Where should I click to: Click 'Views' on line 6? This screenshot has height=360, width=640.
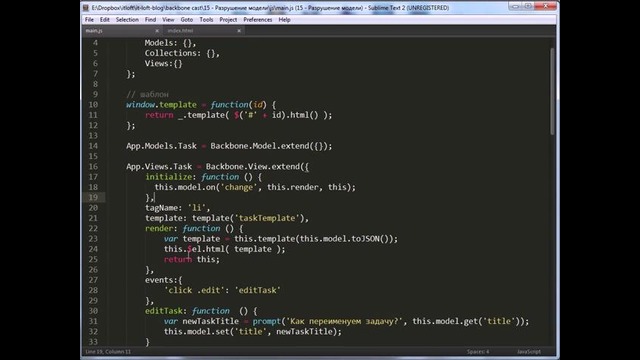pos(157,63)
